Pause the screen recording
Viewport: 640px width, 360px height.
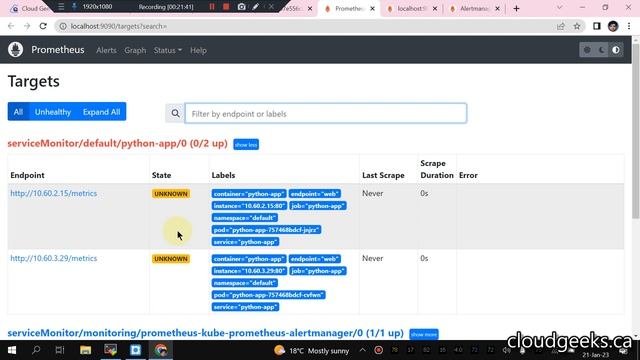click(x=212, y=7)
